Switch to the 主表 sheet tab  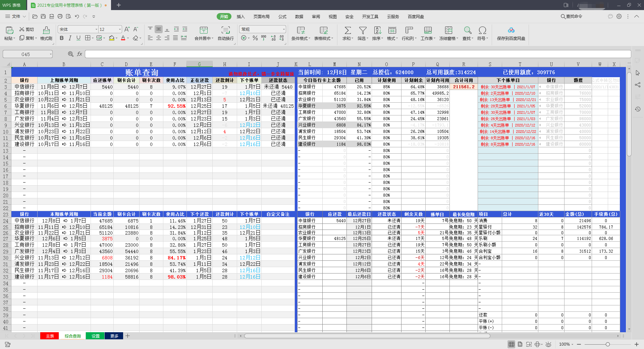[x=50, y=336]
